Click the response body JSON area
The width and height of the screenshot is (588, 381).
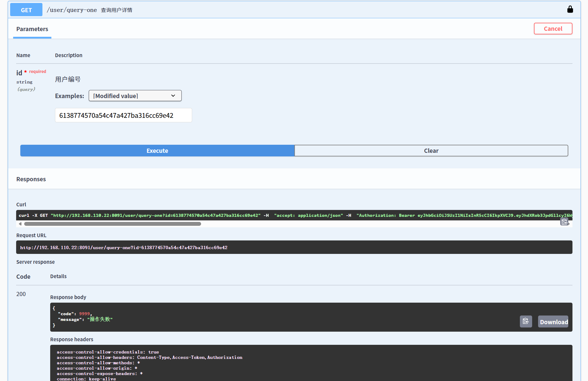click(269, 317)
